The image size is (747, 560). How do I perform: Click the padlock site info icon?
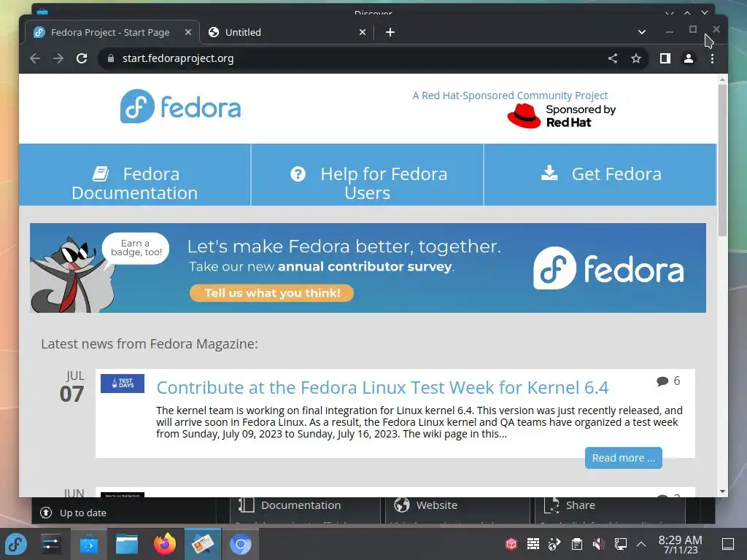111,58
